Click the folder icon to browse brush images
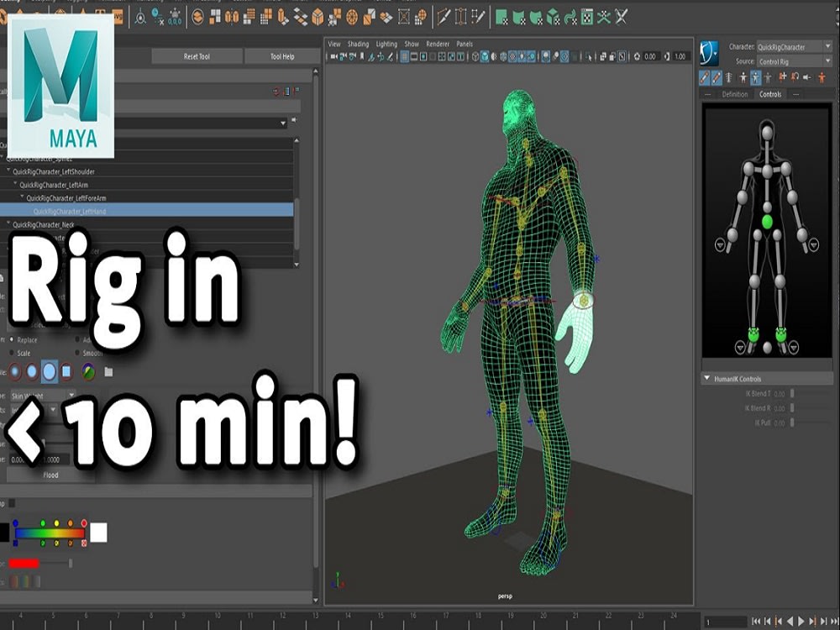Viewport: 840px width, 630px height. 108,372
